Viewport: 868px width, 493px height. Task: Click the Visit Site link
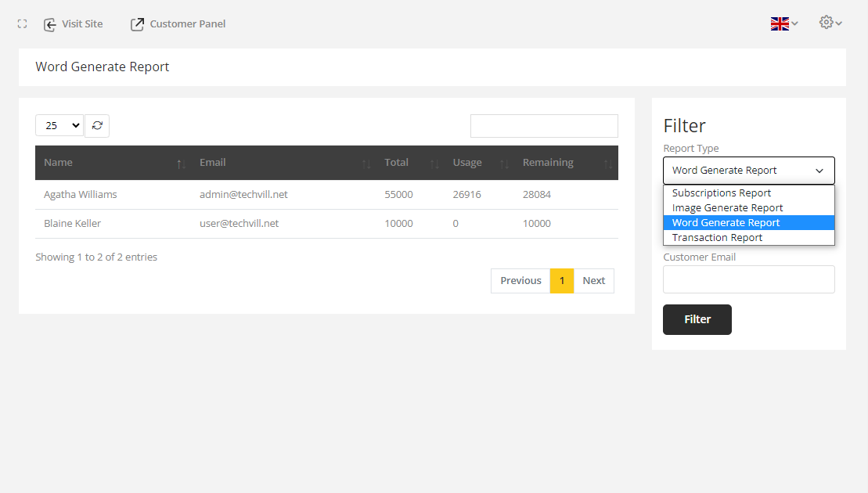[x=74, y=24]
